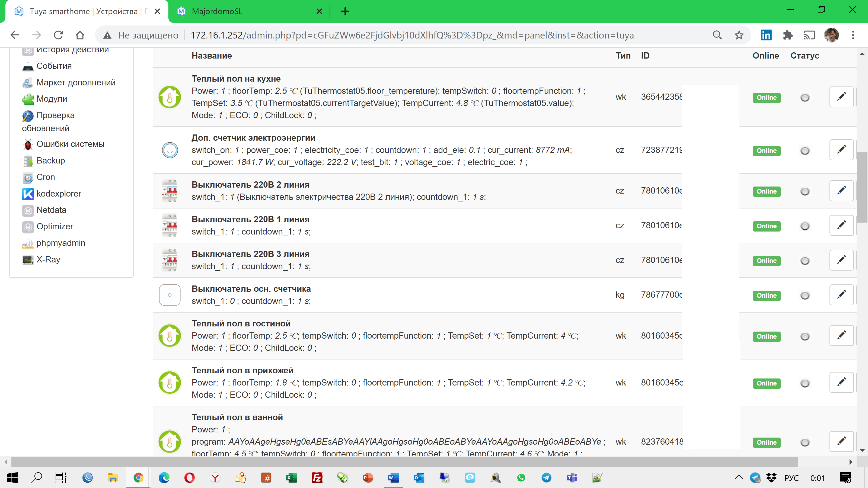Click the thermostat icon for Теплый пол на кухне
This screenshot has height=488, width=868.
[170, 97]
